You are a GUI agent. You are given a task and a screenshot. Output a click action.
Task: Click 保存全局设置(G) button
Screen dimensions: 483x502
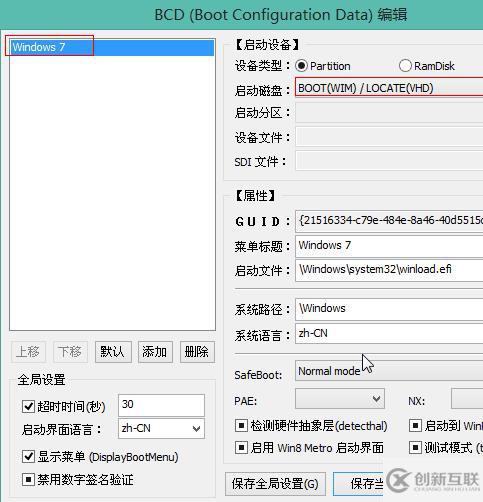[275, 484]
